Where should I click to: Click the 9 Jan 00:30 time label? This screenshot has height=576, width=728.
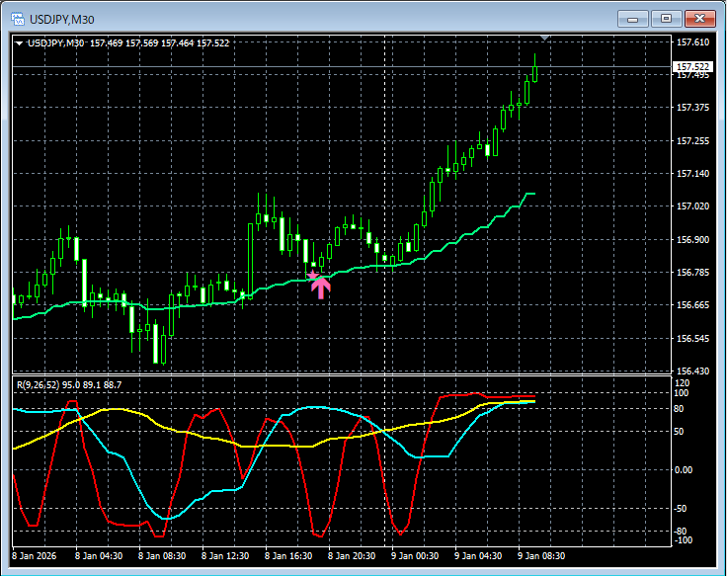[x=415, y=555]
